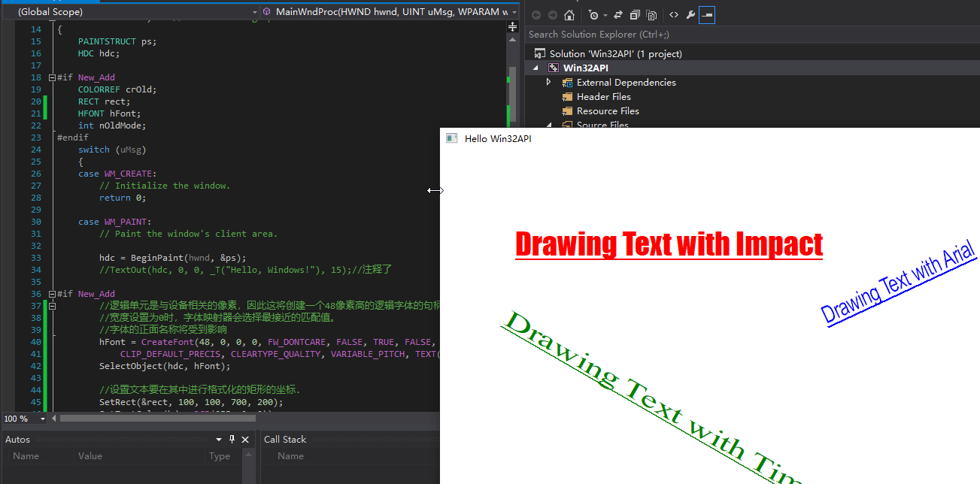Screen dimensions: 980x484
Task: Toggle the Preview Selected Items button
Action: point(706,14)
